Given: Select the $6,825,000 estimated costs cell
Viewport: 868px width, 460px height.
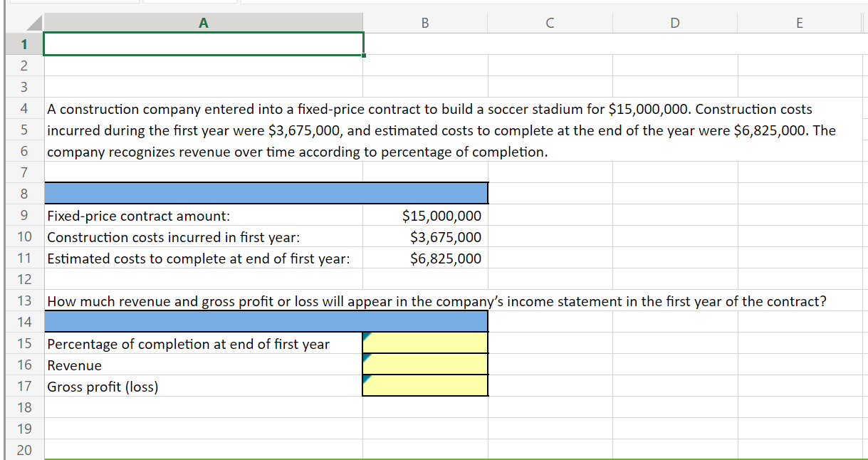Looking at the screenshot, I should click(x=425, y=258).
